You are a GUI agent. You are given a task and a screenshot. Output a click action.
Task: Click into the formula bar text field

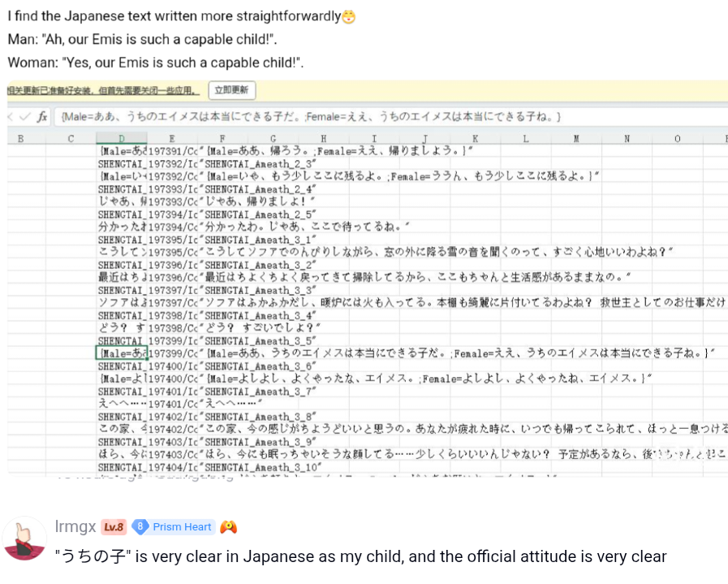[x=390, y=117]
